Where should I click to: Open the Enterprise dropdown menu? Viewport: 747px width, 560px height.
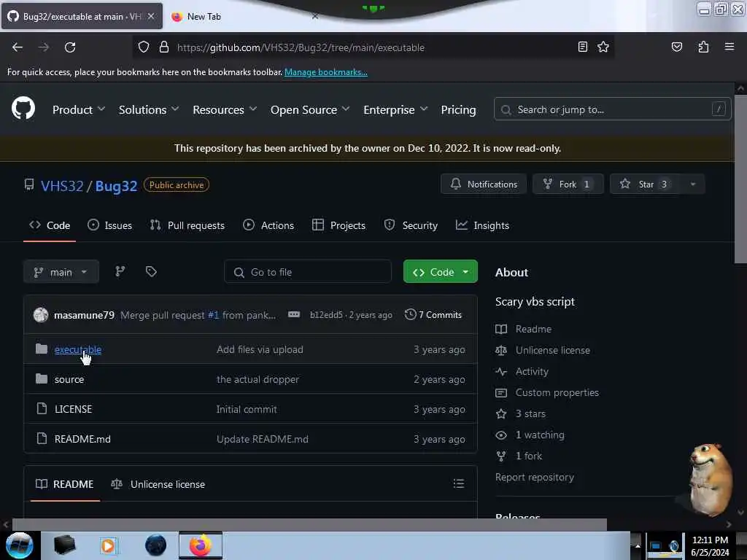(395, 109)
